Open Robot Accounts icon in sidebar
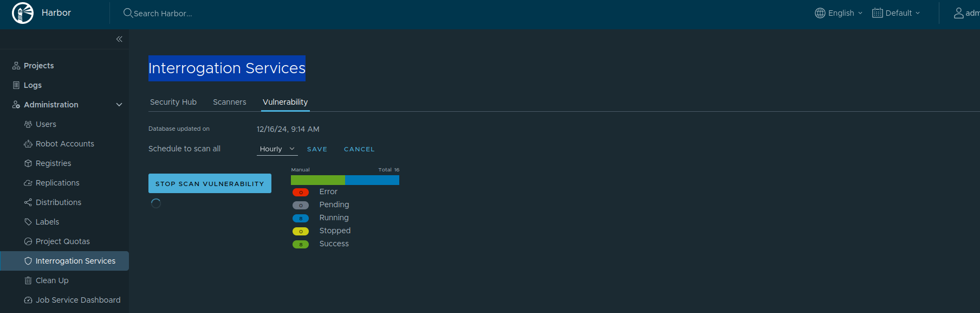 28,144
